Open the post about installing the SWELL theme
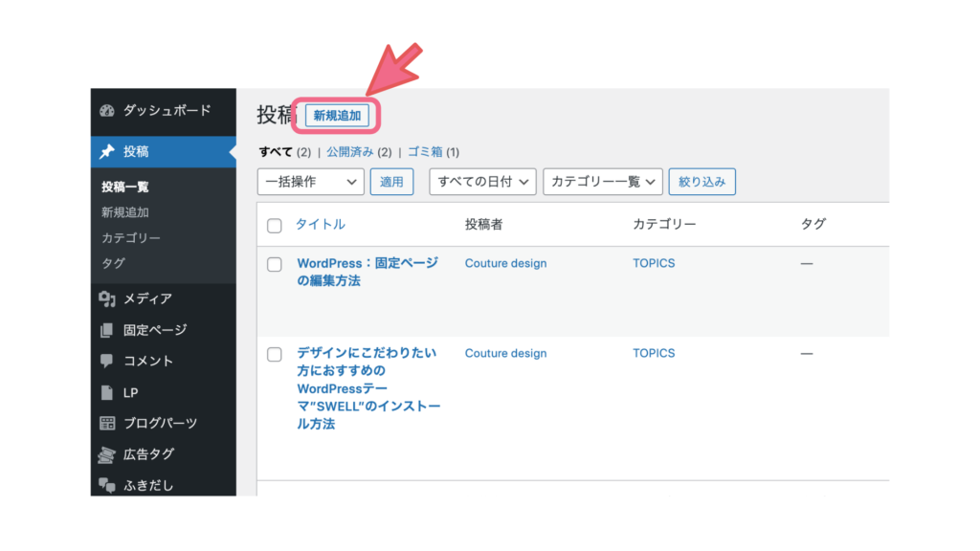This screenshot has height=551, width=980. tap(368, 388)
